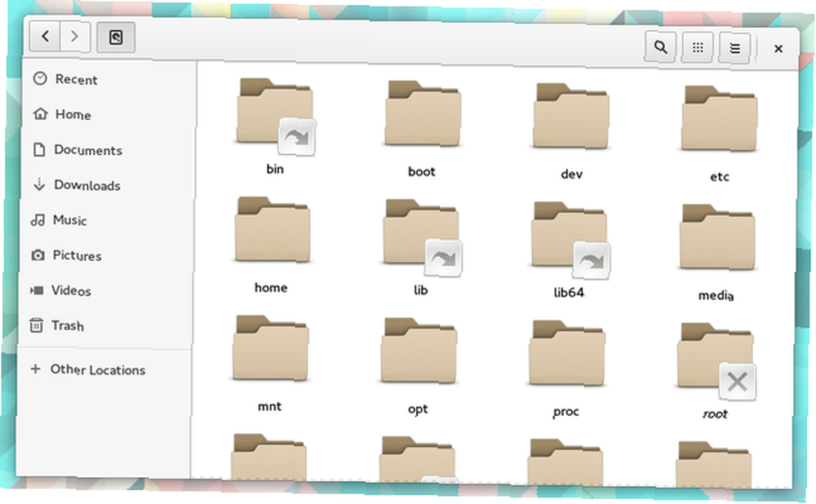816x504 pixels.
Task: Go back with the left arrow button
Action: 45,37
